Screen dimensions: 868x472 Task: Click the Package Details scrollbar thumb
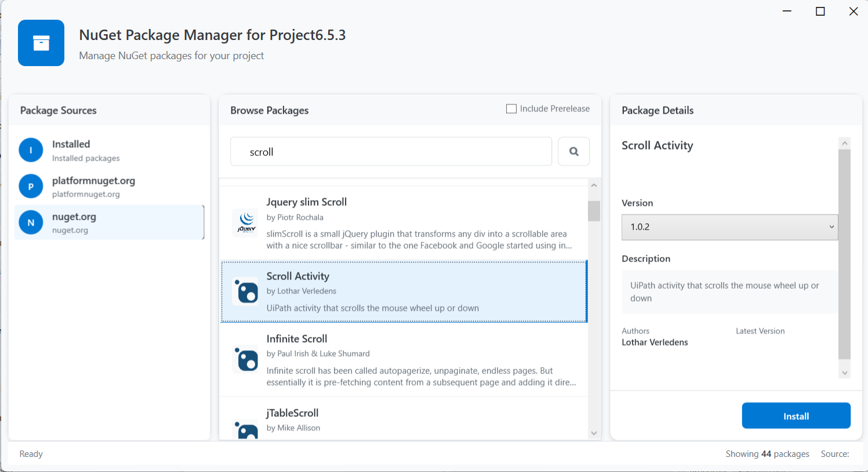(844, 255)
